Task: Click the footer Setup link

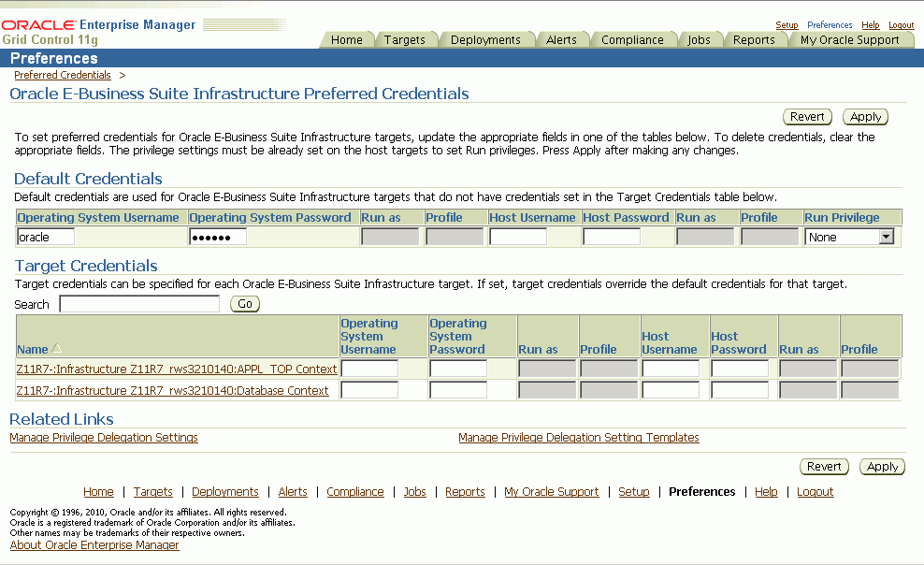Action: click(x=634, y=492)
